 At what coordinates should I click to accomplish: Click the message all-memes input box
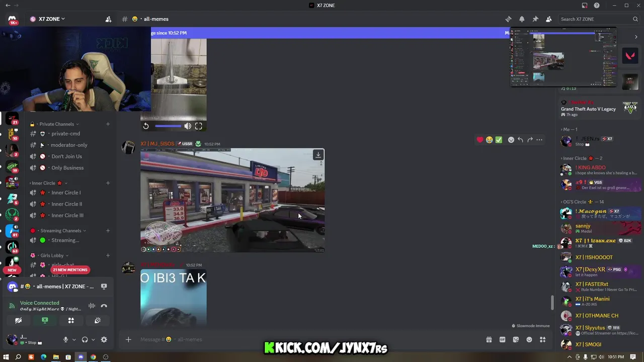(x=307, y=339)
